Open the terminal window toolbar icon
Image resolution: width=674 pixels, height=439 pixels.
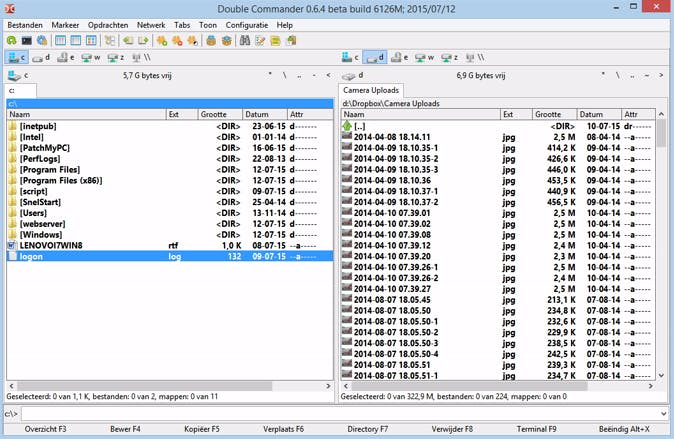pyautogui.click(x=27, y=41)
